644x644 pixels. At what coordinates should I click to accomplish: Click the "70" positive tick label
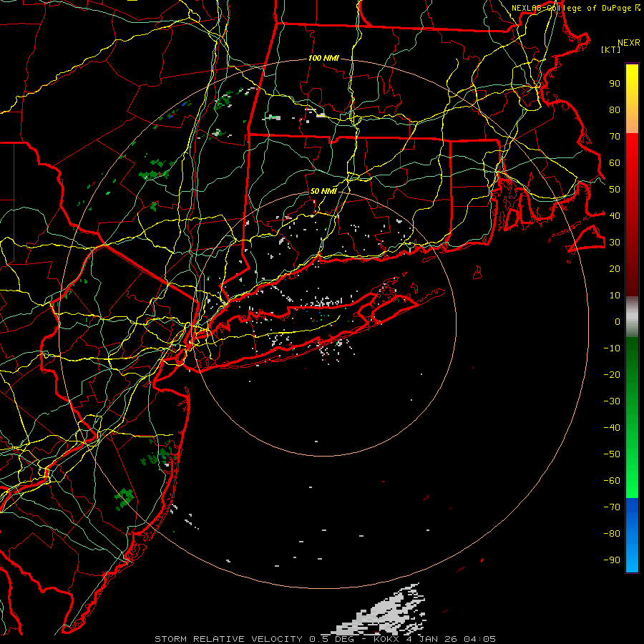click(x=615, y=137)
